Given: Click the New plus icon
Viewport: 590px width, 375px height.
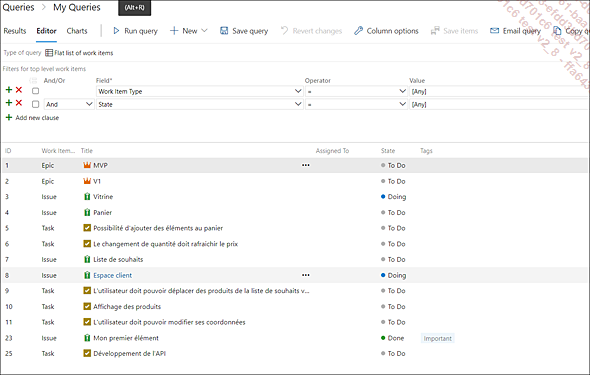Looking at the screenshot, I should click(x=174, y=31).
